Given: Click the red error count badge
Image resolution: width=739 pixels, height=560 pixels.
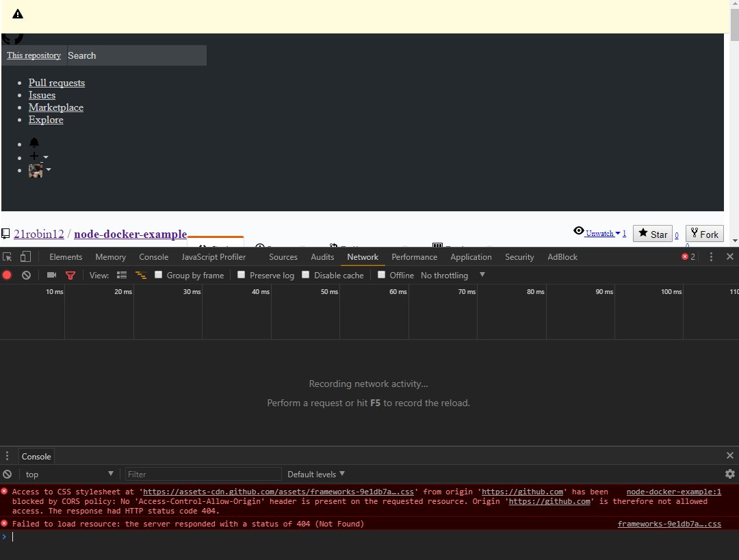Looking at the screenshot, I should (x=688, y=256).
